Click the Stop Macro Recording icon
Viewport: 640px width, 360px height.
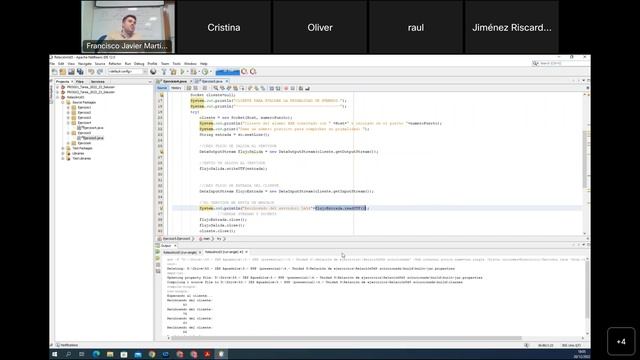(292, 88)
